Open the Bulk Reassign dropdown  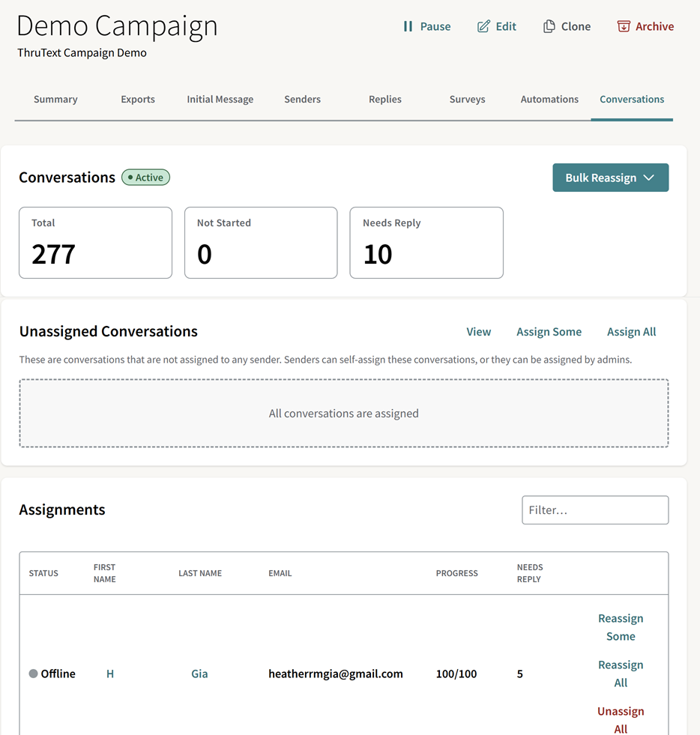pyautogui.click(x=611, y=178)
